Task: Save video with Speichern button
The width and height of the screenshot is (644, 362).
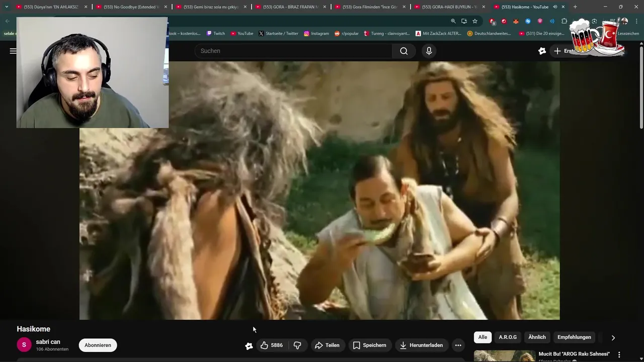Action: tap(370, 345)
